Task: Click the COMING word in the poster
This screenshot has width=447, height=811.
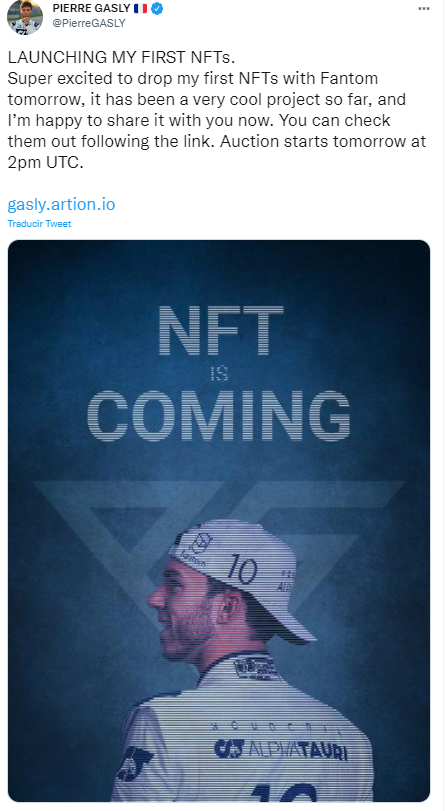Action: (x=219, y=416)
